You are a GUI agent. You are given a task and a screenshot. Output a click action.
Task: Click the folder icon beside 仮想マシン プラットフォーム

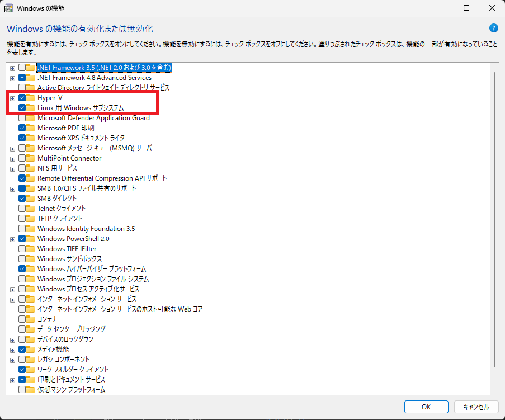(x=30, y=389)
